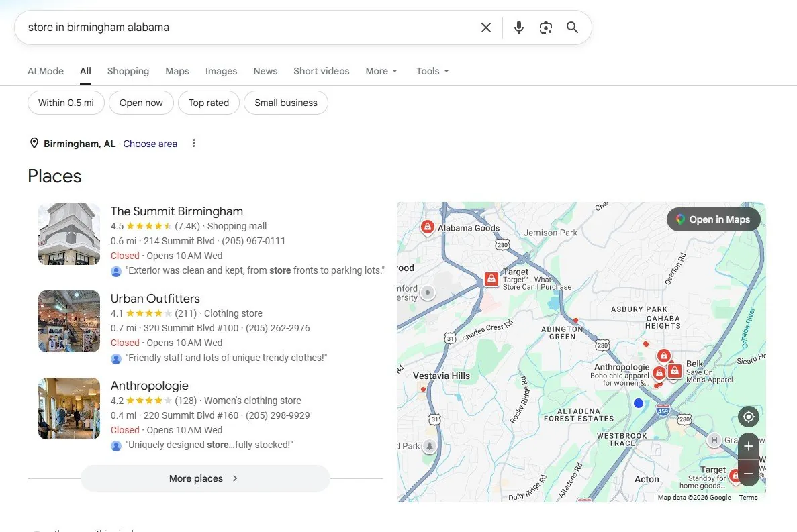
Task: Open the Short videos tab
Action: (321, 71)
